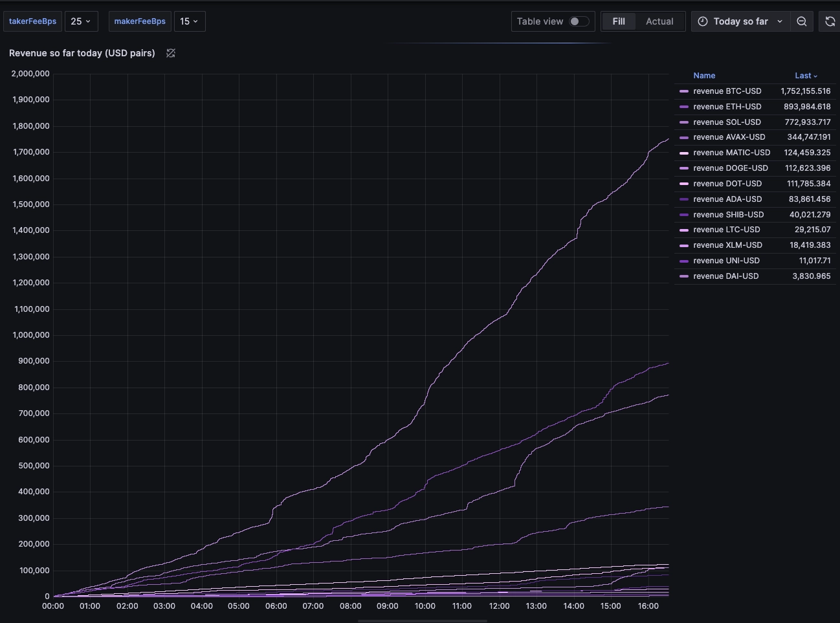Click the revenue ETH-USD color swatch
Image resolution: width=840 pixels, height=623 pixels.
684,107
